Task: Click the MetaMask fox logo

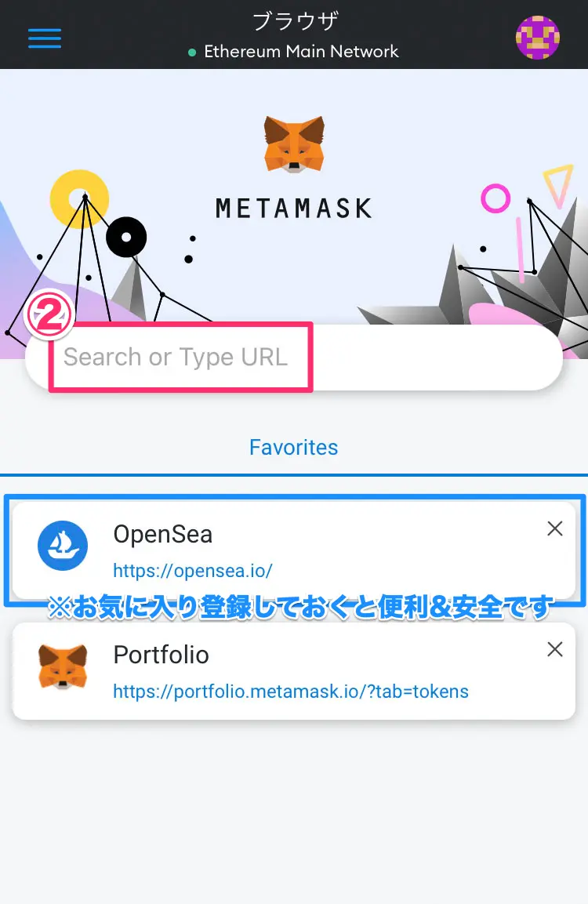Action: 294,144
